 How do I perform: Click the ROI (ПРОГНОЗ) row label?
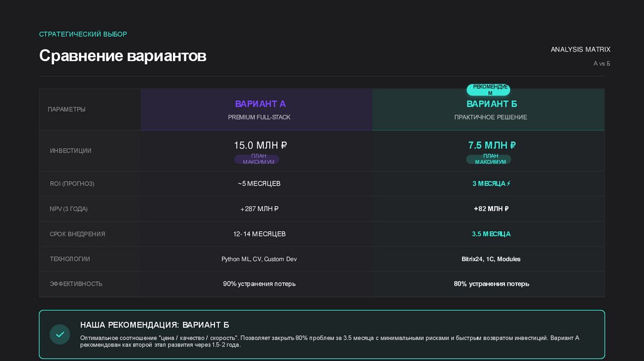[x=72, y=184]
